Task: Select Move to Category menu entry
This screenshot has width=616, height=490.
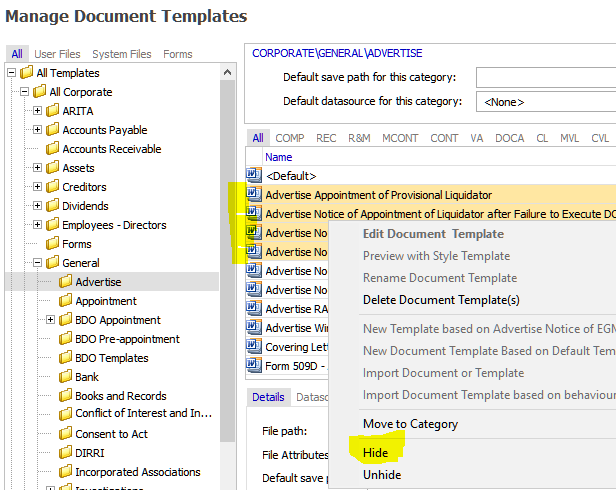Action: (x=410, y=424)
